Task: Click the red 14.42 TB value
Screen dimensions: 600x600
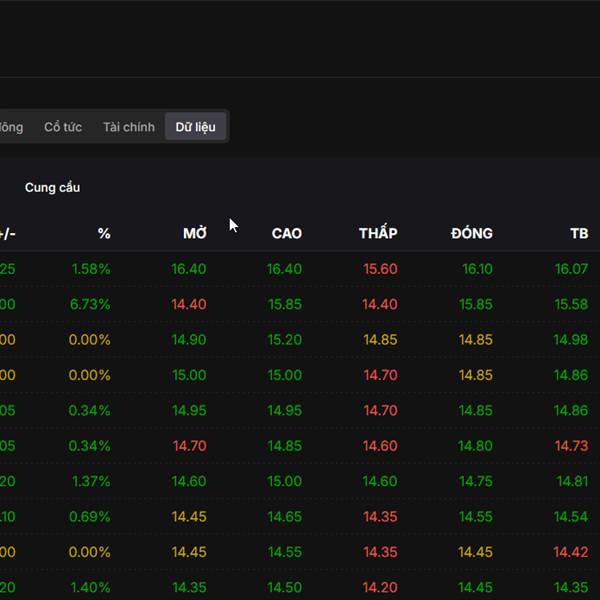Action: tap(571, 552)
